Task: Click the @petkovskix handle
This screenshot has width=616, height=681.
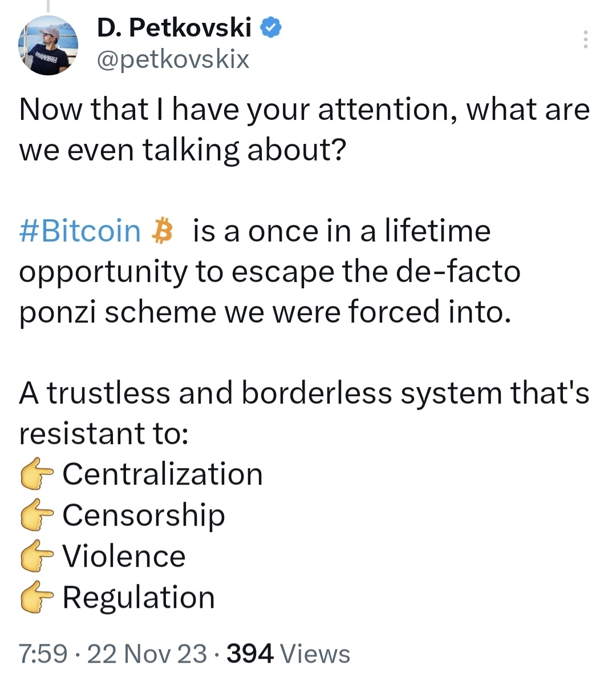Action: pos(172,59)
